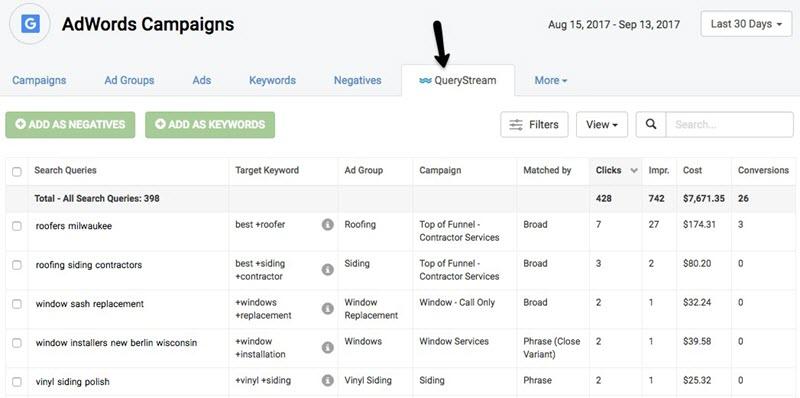Open the Negatives tab

(x=358, y=81)
